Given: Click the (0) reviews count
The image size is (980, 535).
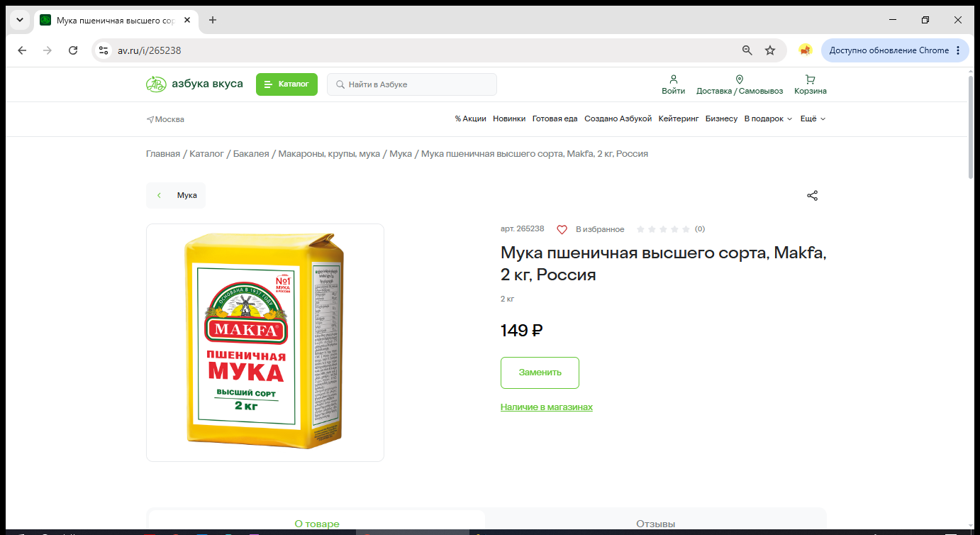Looking at the screenshot, I should click(x=700, y=229).
